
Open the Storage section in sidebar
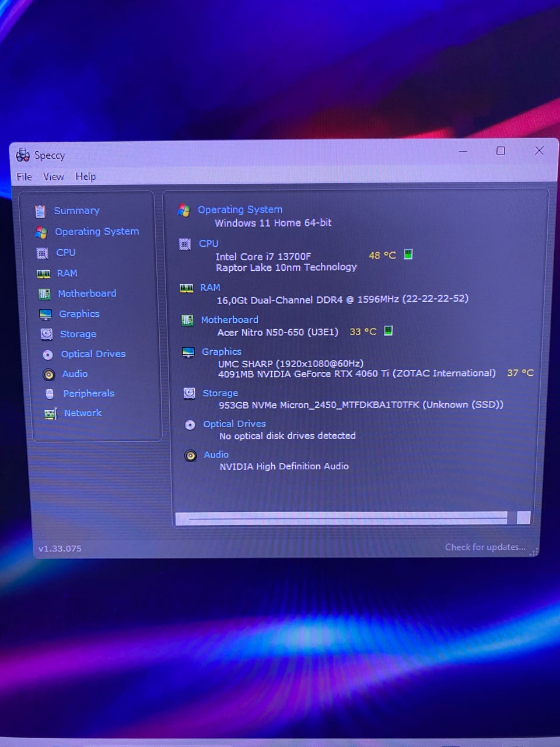pyautogui.click(x=78, y=334)
